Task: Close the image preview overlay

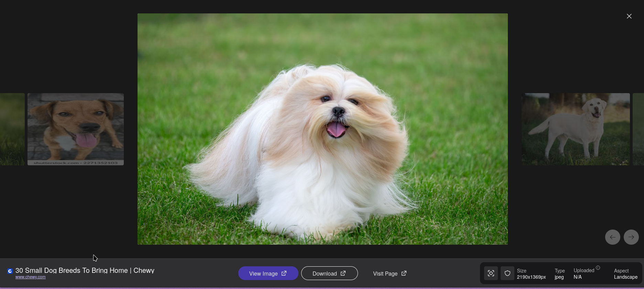Action: (629, 16)
